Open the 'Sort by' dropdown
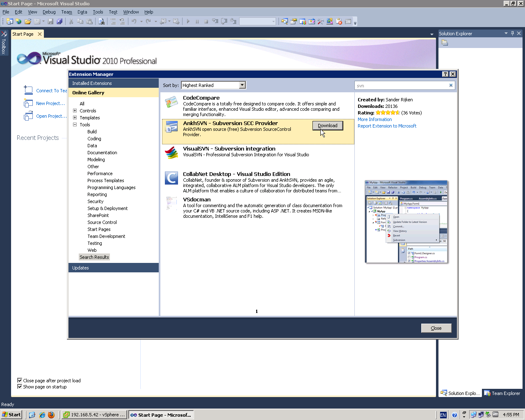Viewport: 525px width, 420px height. click(x=242, y=85)
